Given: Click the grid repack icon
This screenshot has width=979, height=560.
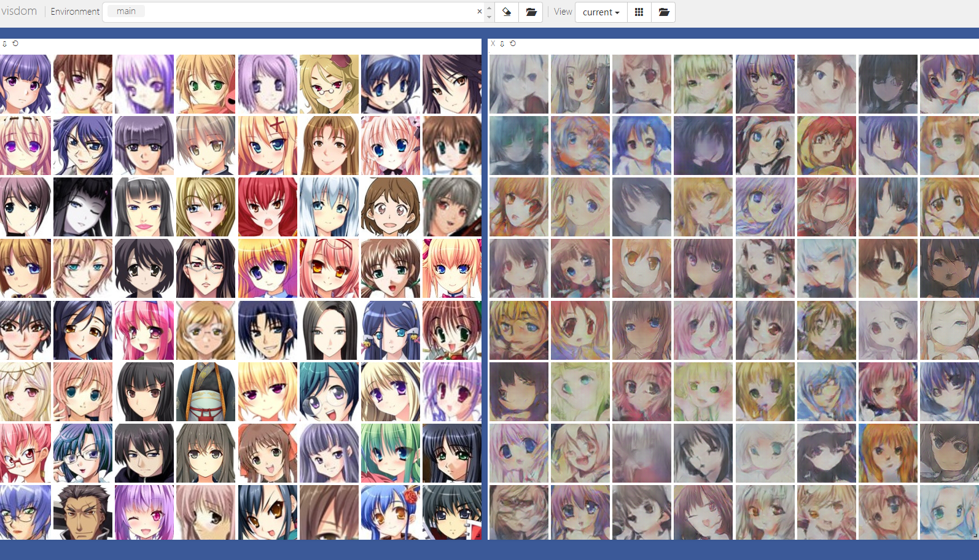Looking at the screenshot, I should coord(639,12).
